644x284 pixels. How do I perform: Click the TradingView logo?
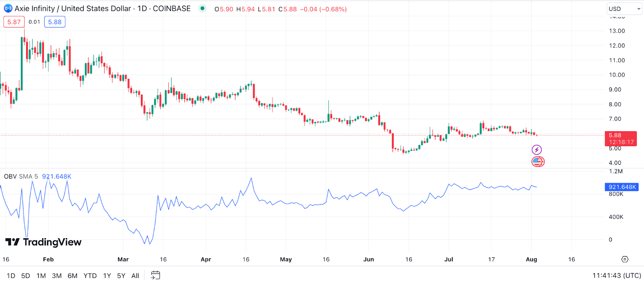tap(43, 242)
